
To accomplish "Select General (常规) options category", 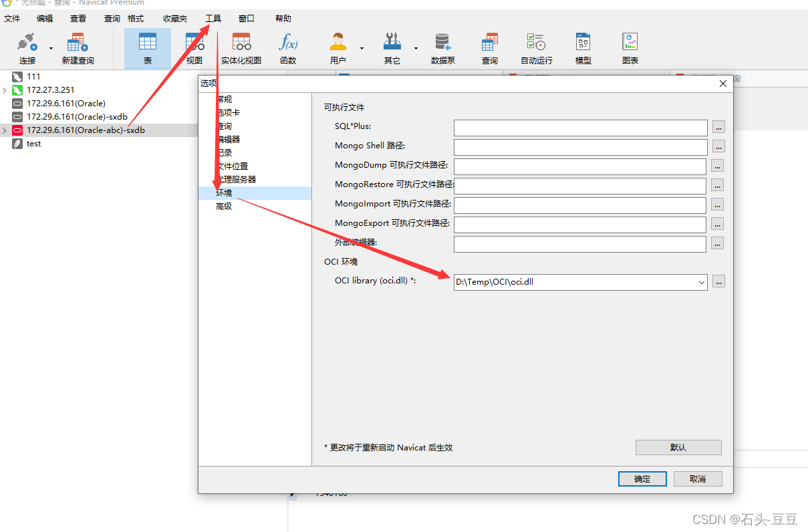I will tap(224, 100).
